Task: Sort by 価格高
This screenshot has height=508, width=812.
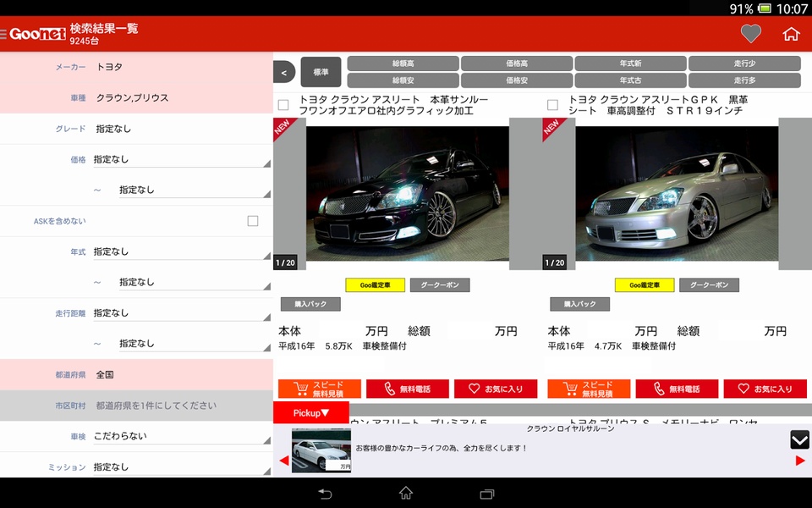Action: (x=517, y=63)
